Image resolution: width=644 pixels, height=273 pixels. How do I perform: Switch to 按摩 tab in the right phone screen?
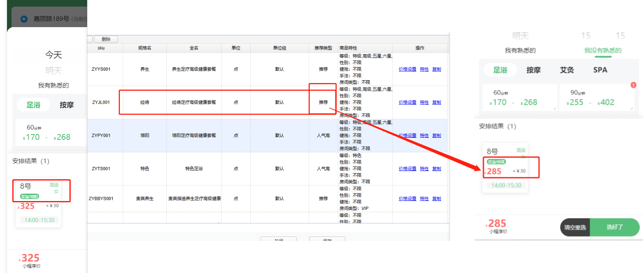tap(533, 70)
